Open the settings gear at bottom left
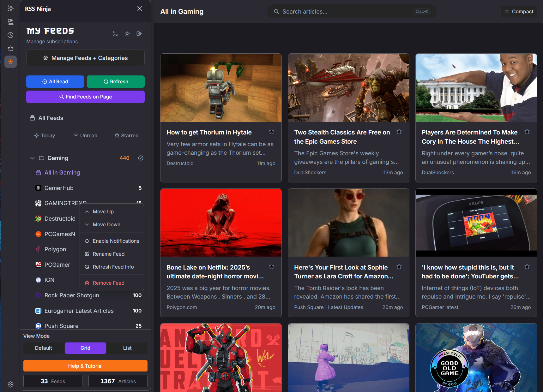The height and width of the screenshot is (392, 543). click(x=10, y=384)
